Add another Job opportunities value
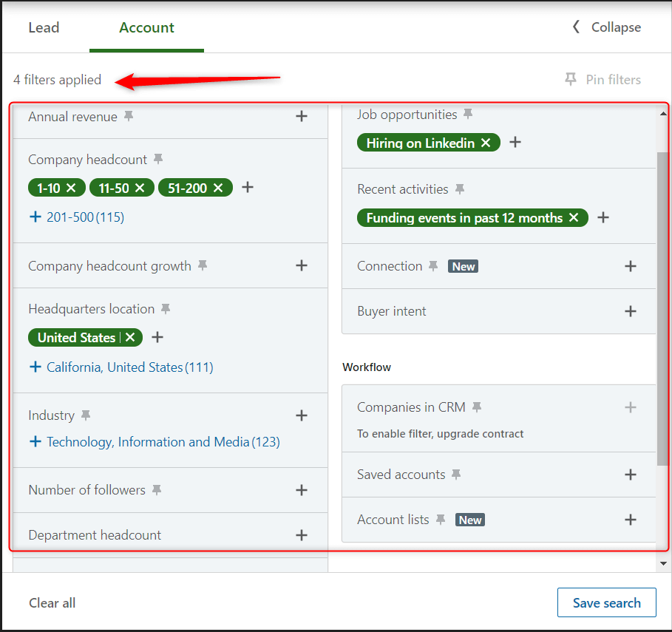This screenshot has height=632, width=672. [515, 142]
